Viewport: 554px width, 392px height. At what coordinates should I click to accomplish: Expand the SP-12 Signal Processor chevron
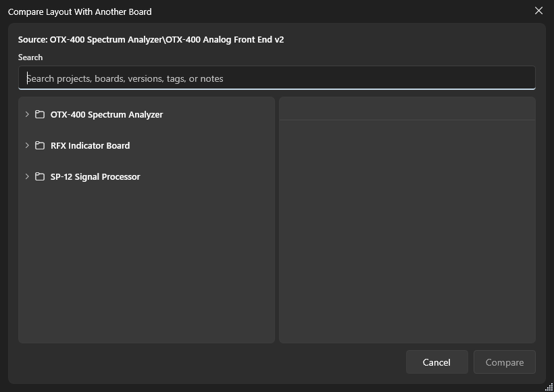point(27,176)
